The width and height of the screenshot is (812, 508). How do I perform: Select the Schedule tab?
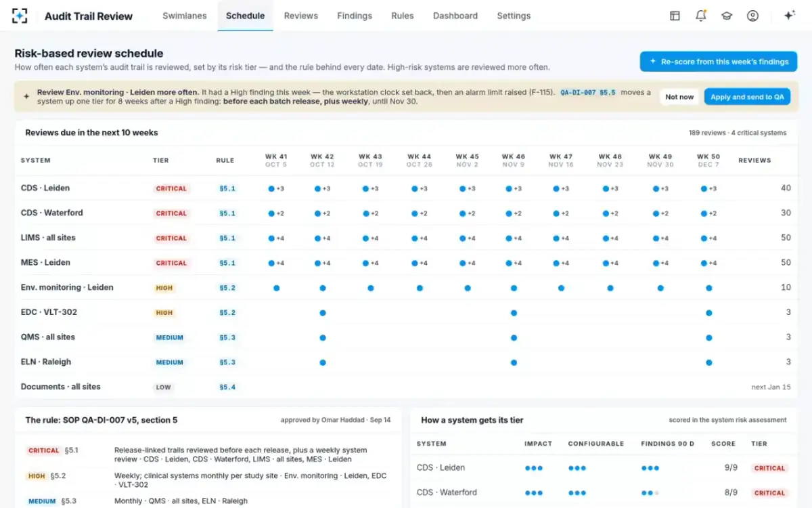tap(245, 16)
